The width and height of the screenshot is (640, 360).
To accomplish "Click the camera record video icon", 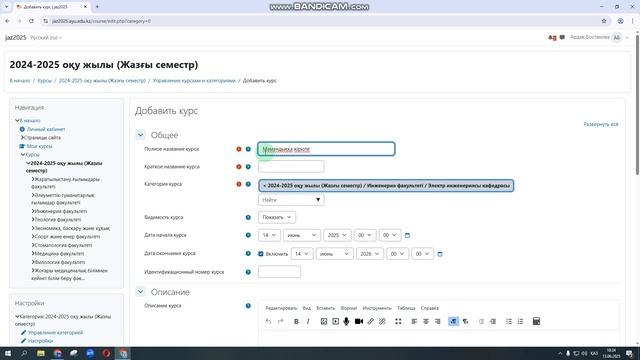I will coord(359,322).
